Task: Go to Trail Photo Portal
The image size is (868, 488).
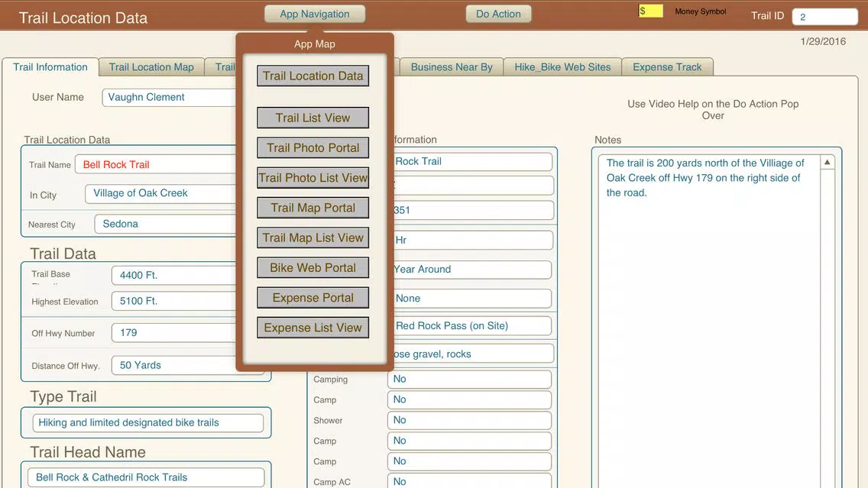Action: (313, 147)
